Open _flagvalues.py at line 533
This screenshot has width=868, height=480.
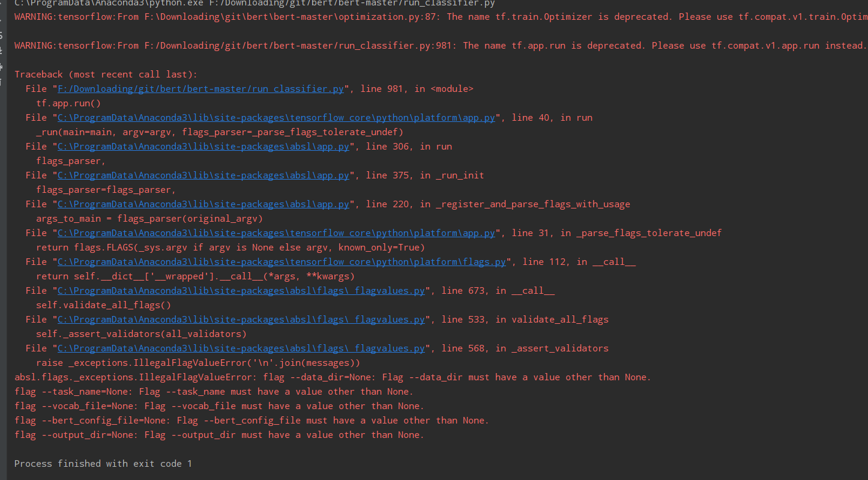pos(240,319)
